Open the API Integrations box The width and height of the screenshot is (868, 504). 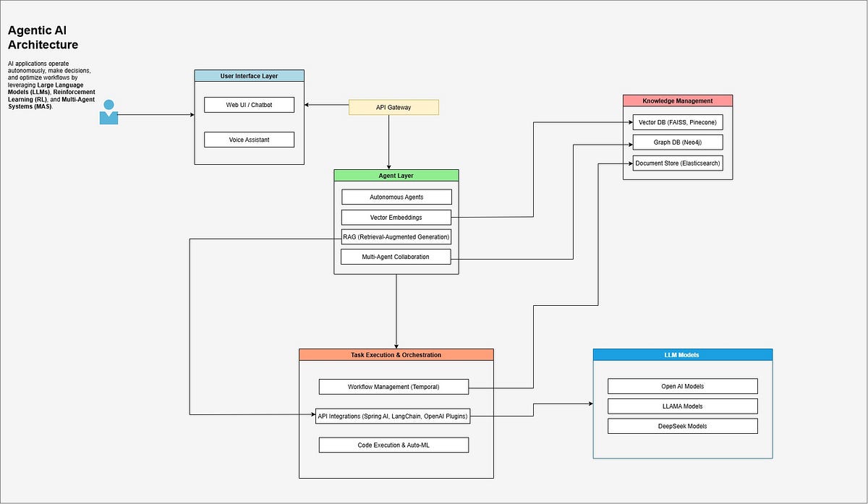pos(393,416)
